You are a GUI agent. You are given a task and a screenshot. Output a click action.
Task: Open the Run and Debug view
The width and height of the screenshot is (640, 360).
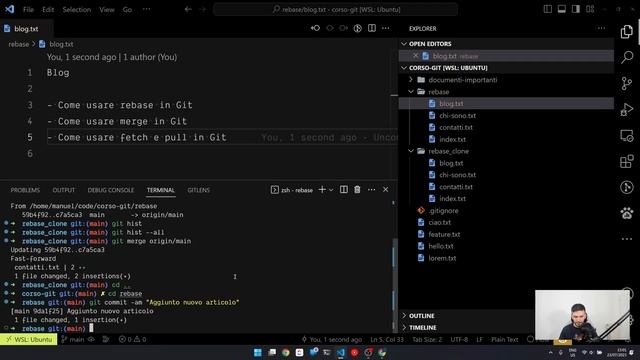(x=627, y=109)
